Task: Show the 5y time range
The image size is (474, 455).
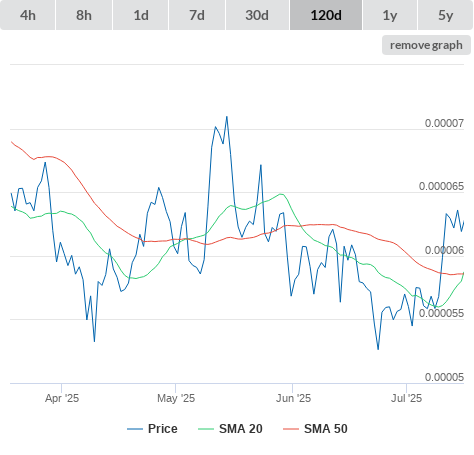Action: click(x=446, y=15)
